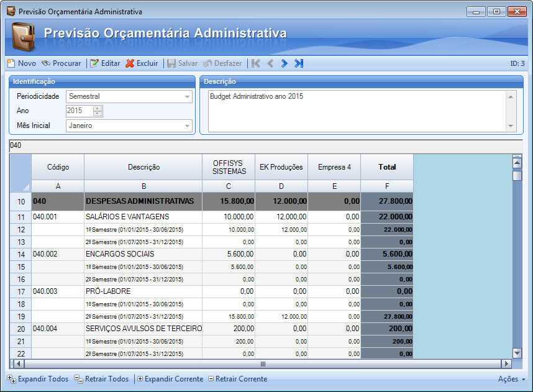Select row number 20 header

(20, 329)
